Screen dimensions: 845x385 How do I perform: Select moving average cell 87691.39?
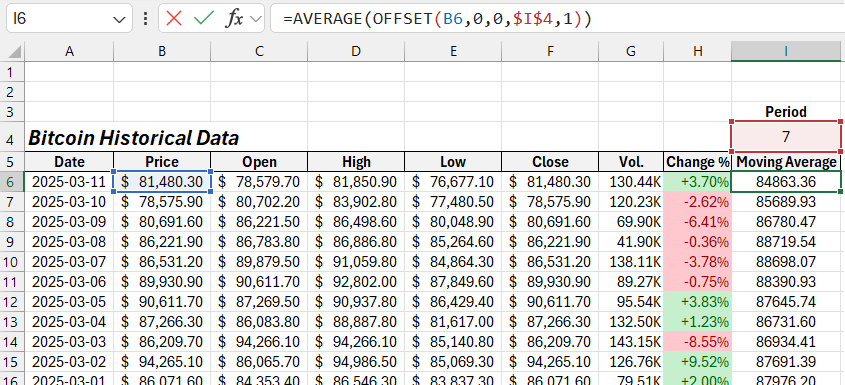[x=786, y=362]
